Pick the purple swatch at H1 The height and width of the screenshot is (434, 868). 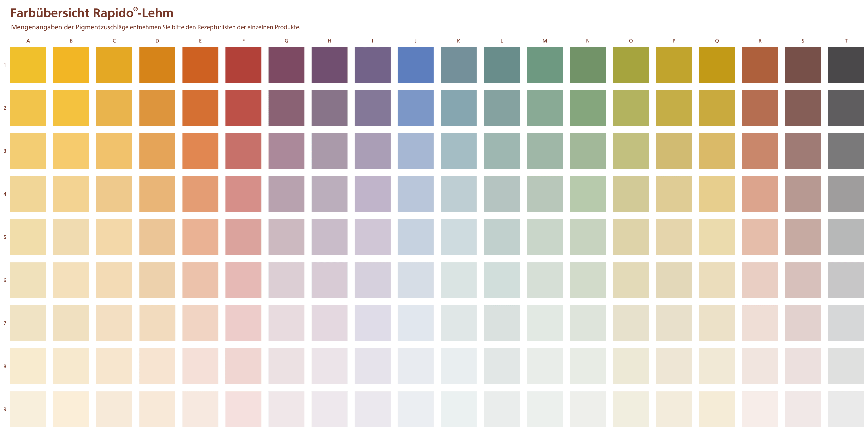[330, 65]
